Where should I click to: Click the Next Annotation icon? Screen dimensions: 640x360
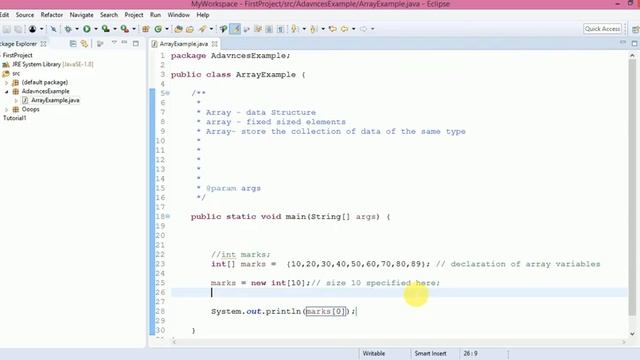pos(294,29)
